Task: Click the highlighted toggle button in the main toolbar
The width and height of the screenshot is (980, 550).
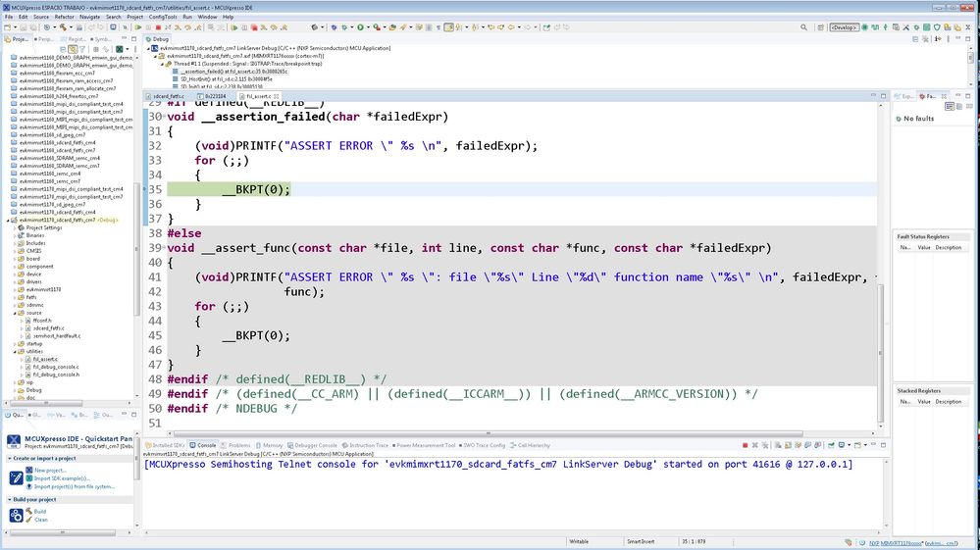Action: point(448,27)
